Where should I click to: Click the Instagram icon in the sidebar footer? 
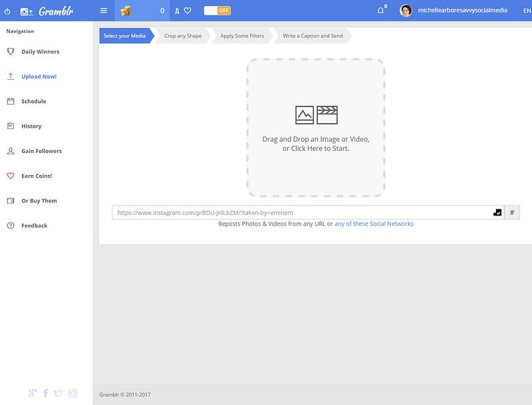(x=73, y=393)
